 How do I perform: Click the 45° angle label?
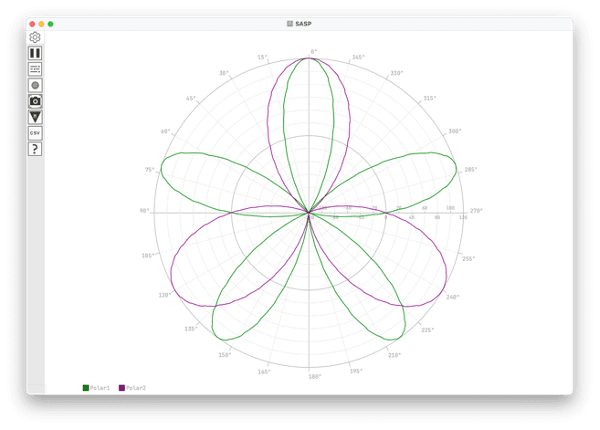click(x=191, y=99)
